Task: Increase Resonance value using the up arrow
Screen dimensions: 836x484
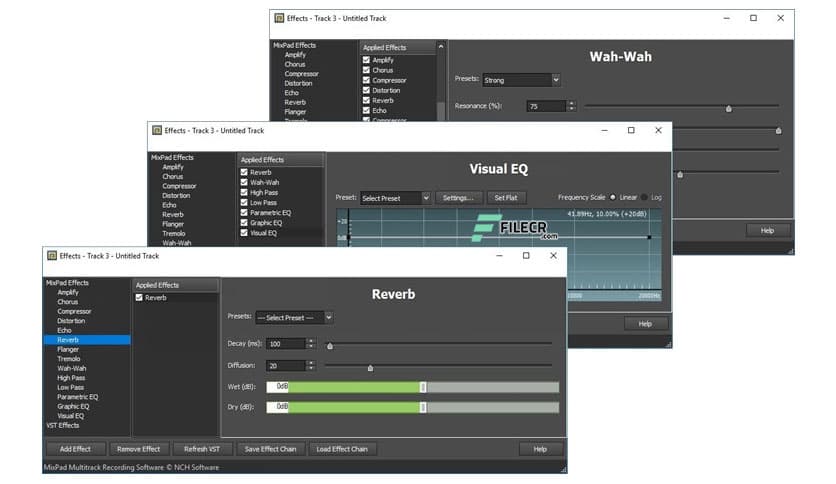Action: 571,102
